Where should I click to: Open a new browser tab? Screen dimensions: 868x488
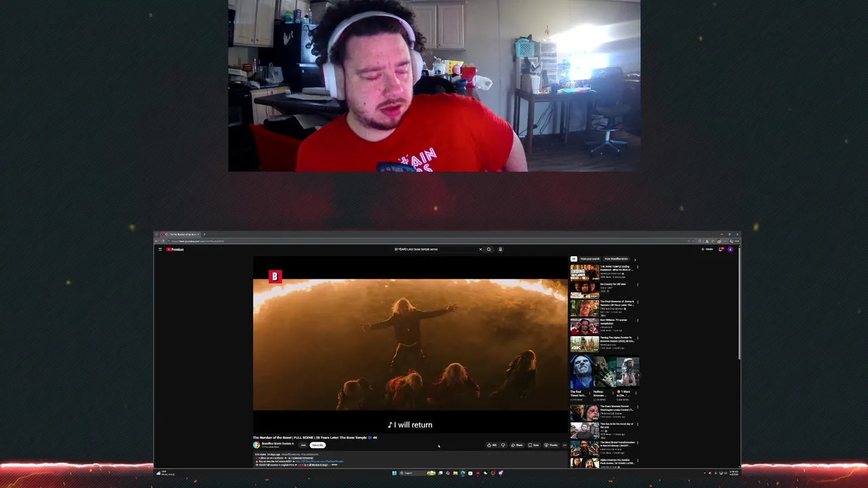[x=204, y=235]
